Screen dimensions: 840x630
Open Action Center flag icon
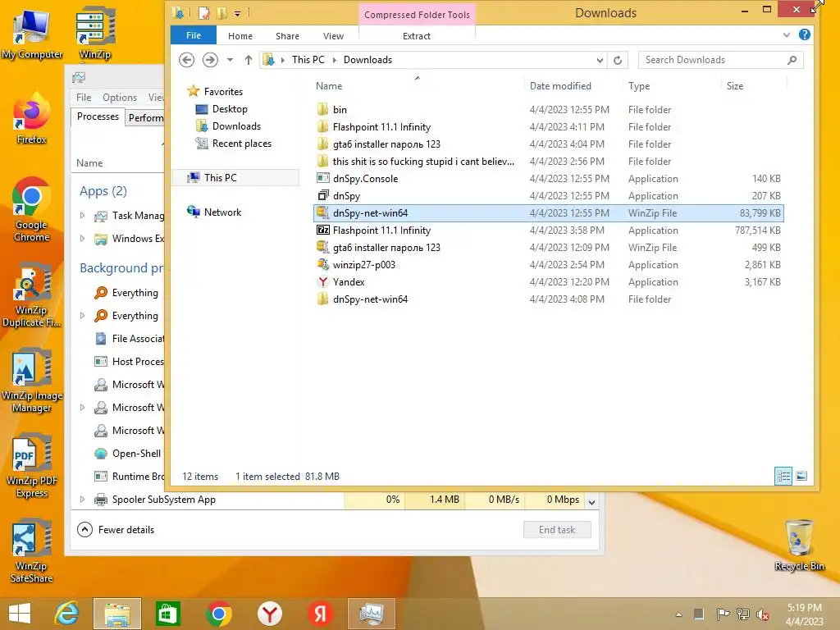(x=723, y=614)
